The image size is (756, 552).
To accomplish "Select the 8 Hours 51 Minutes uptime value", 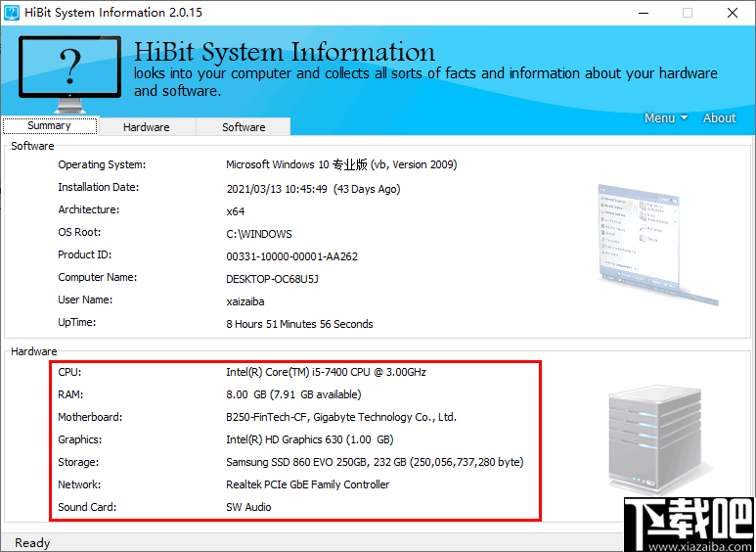I will [299, 324].
